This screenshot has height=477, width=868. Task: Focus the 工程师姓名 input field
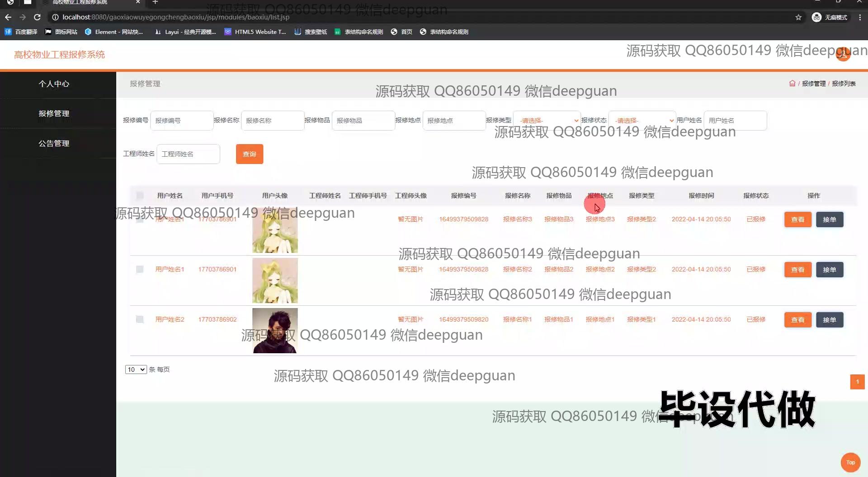[189, 154]
